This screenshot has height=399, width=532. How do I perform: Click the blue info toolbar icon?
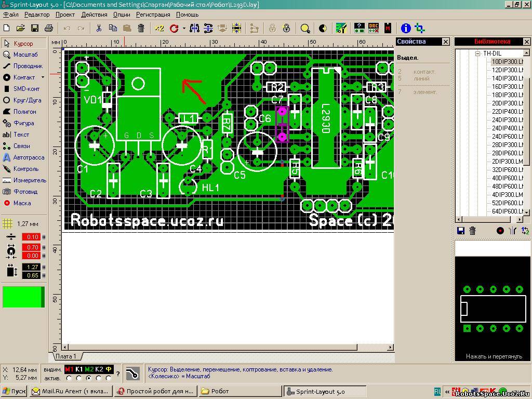[x=406, y=28]
